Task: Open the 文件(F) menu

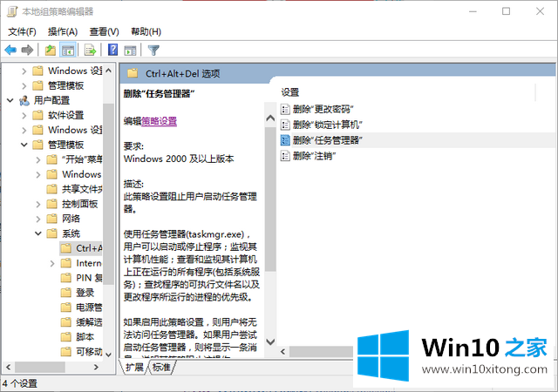Action: point(21,31)
